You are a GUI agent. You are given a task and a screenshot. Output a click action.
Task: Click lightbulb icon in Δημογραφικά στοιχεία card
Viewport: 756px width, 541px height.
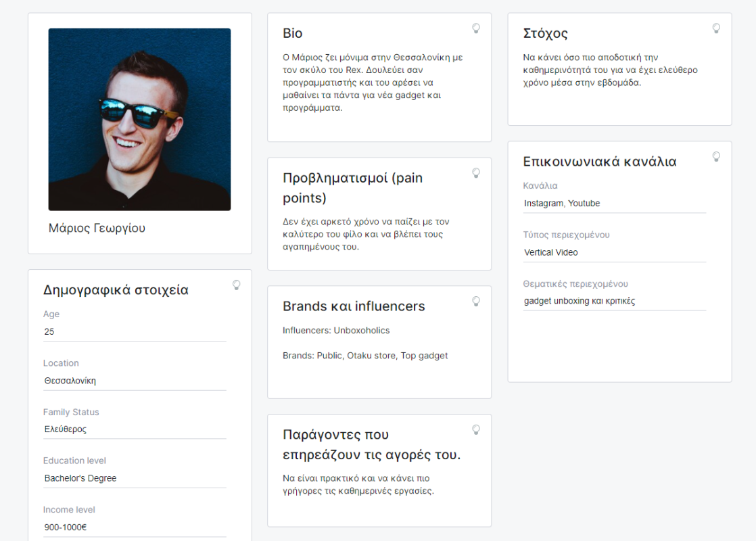236,285
